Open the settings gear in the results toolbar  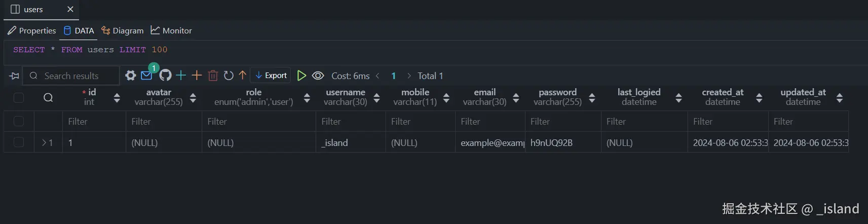(131, 76)
